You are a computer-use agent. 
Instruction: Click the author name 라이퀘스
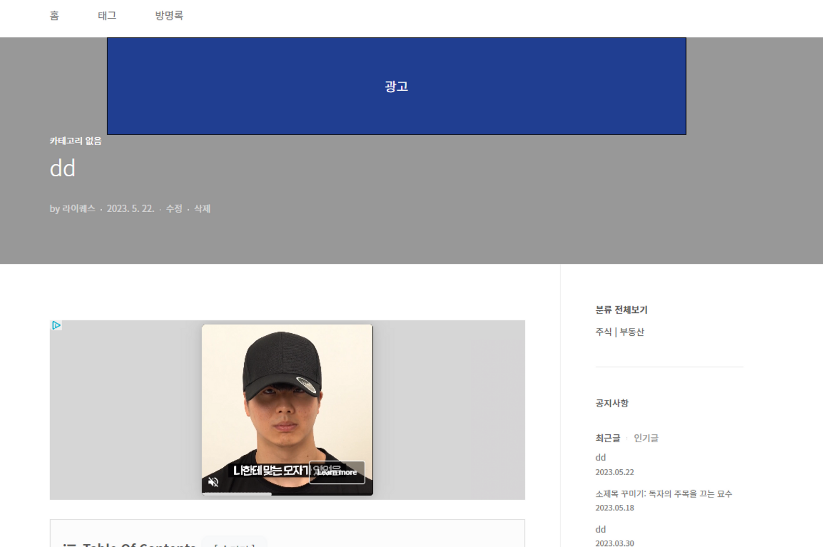pyautogui.click(x=79, y=208)
